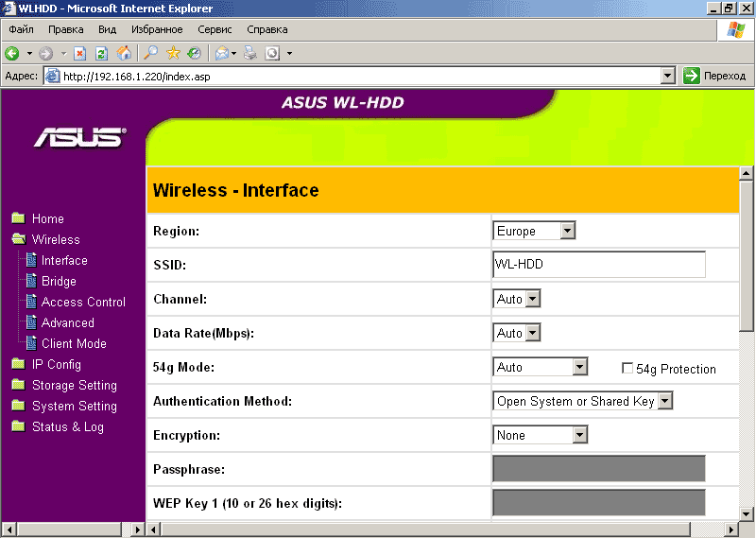This screenshot has height=538, width=756.
Task: Click the System Setting folder icon
Action: pos(18,405)
